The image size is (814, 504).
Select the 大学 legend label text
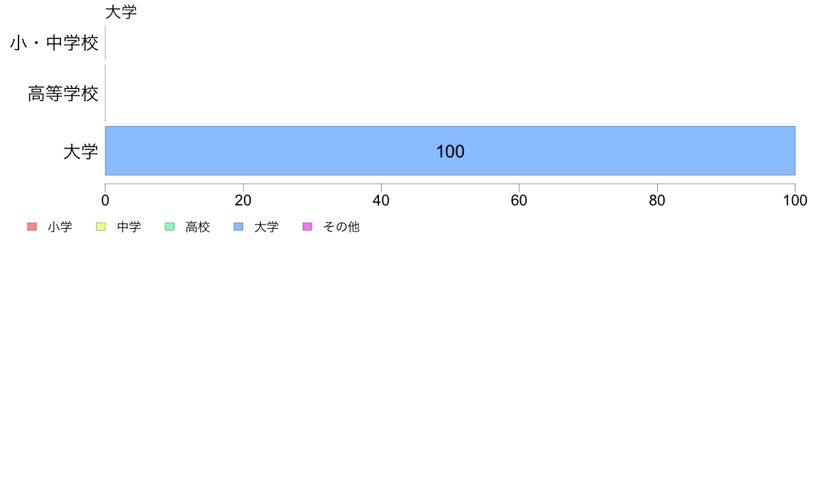(267, 227)
